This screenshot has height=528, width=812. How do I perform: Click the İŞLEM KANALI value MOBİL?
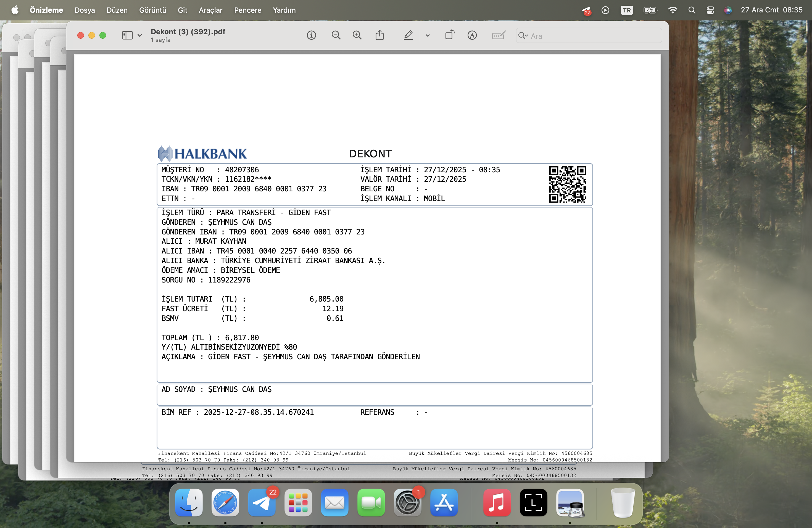[434, 199]
